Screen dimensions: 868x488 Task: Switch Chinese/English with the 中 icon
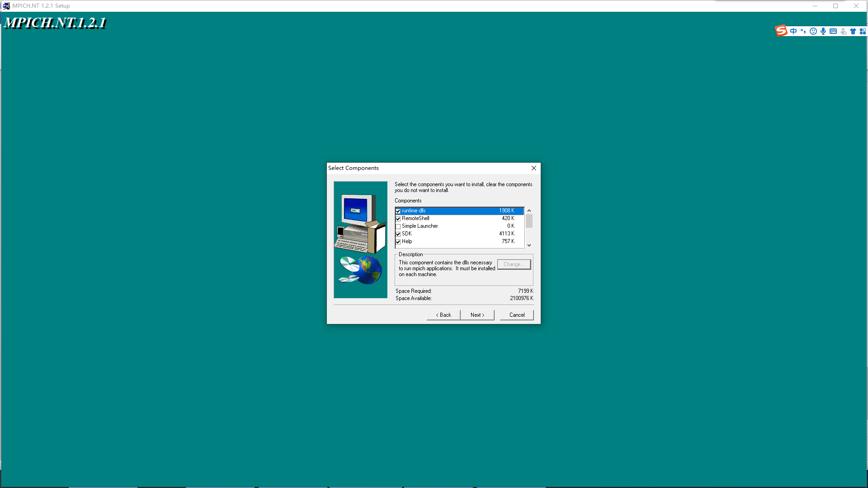[793, 31]
